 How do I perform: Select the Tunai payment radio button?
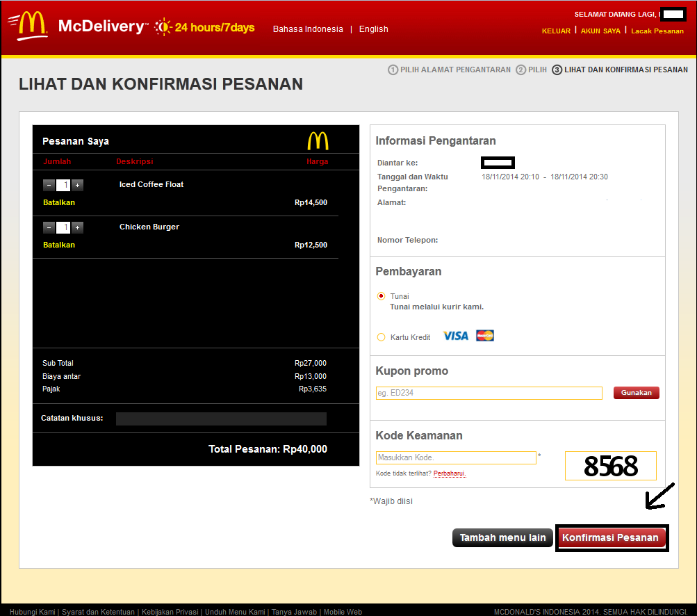[381, 295]
